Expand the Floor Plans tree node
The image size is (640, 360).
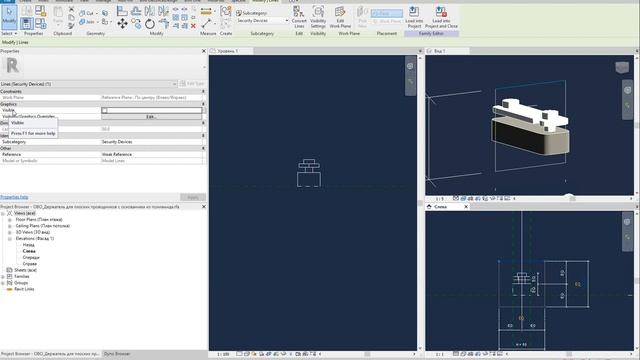coord(10,220)
